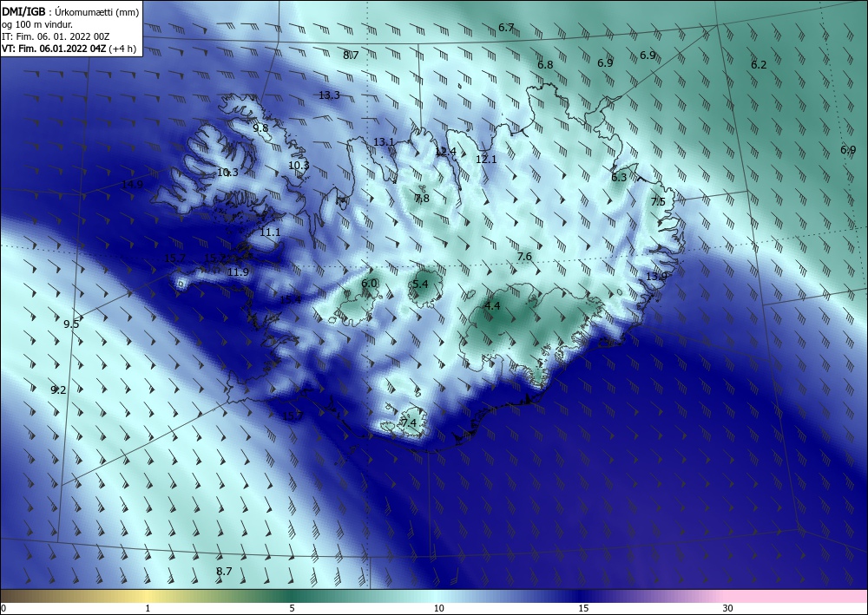
Task: Click the '15' tick on the color scale
Action: (x=583, y=608)
